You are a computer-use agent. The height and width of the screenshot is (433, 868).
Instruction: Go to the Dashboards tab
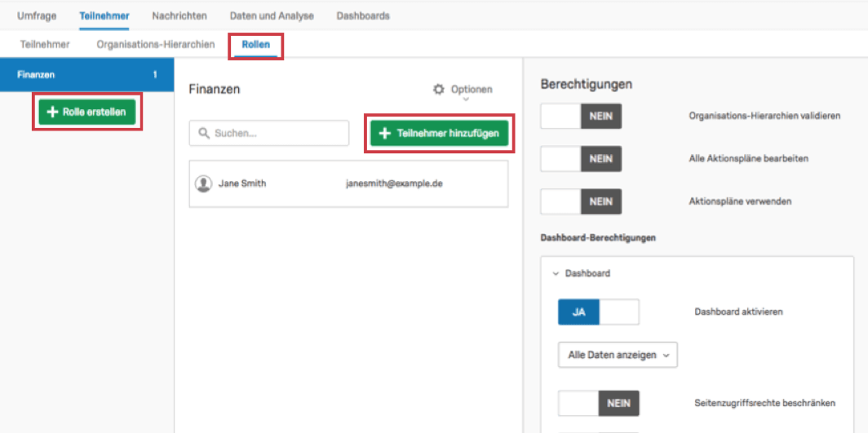[x=362, y=16]
